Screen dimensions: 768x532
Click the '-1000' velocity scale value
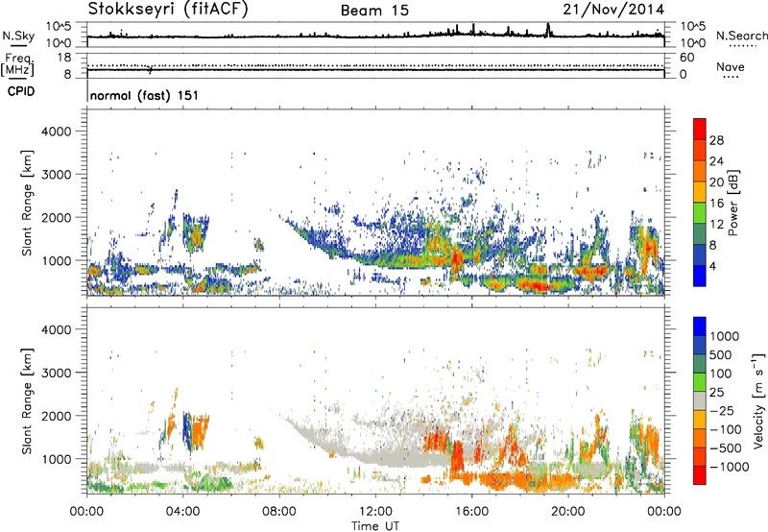(x=729, y=467)
